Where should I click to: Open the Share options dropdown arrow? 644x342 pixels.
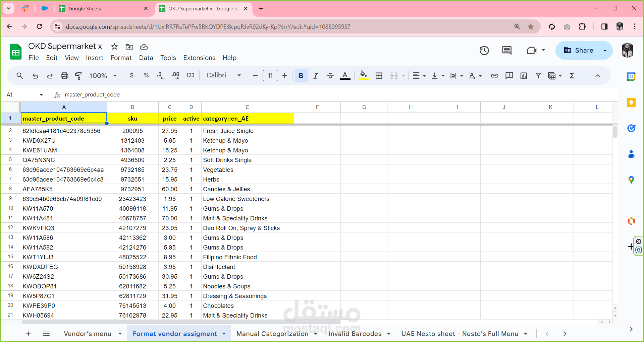[605, 51]
